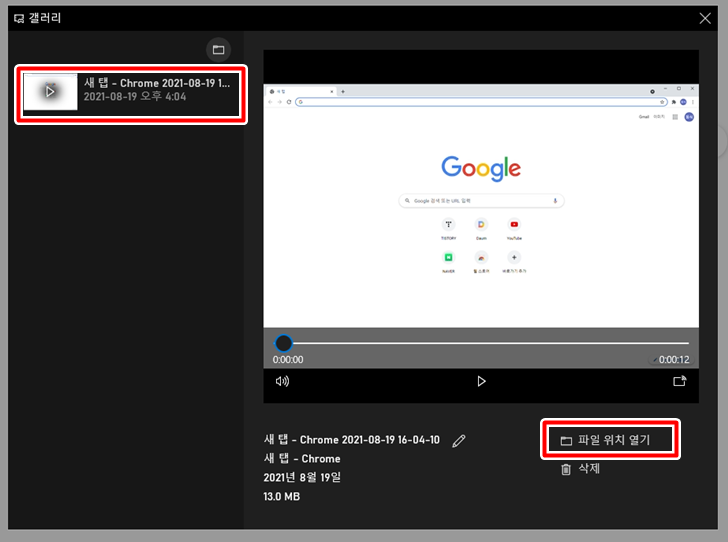This screenshot has height=542, width=728.
Task: Click the video seek slider handle
Action: click(283, 344)
